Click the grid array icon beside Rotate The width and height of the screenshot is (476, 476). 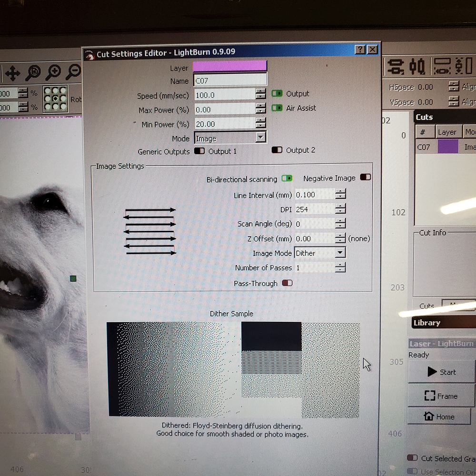55,99
